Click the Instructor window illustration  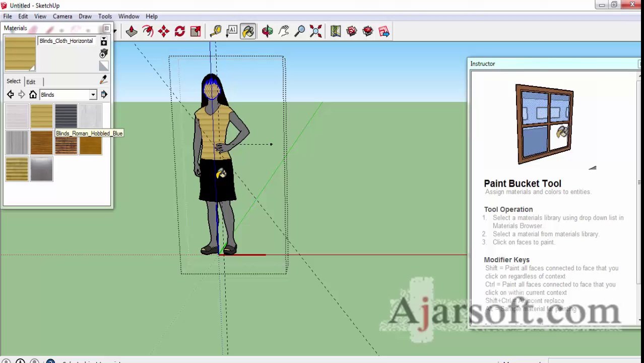(x=545, y=125)
